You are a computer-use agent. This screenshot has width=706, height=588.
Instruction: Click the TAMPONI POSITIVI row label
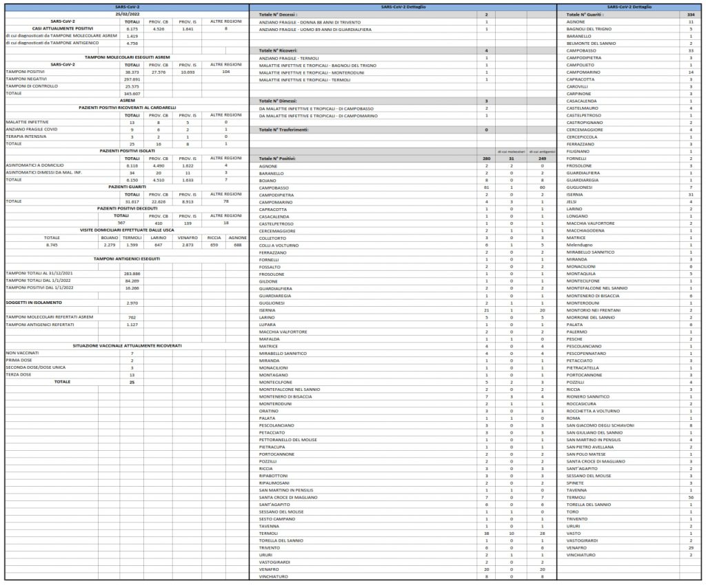[x=26, y=72]
